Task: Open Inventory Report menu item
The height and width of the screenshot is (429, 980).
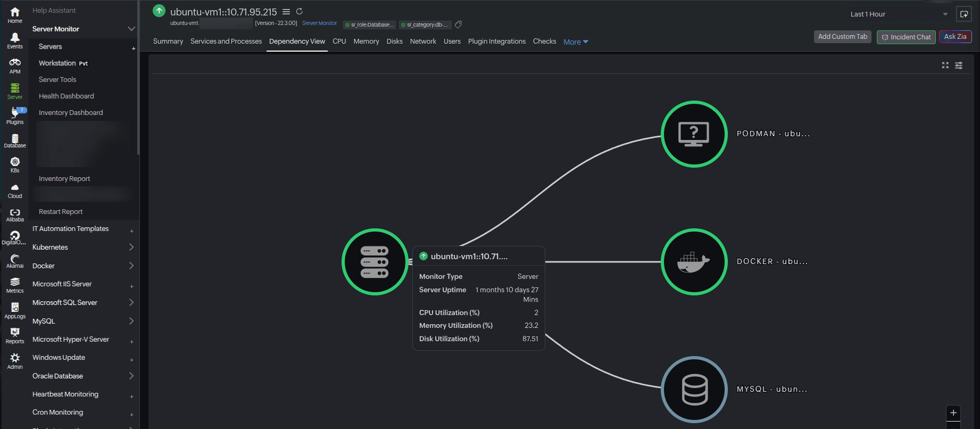Action: click(x=64, y=179)
